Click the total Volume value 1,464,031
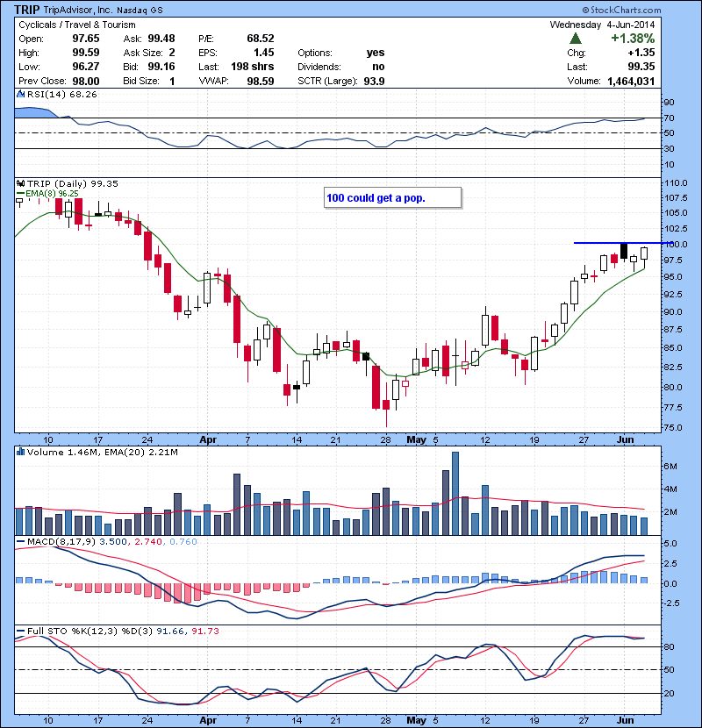 631,82
